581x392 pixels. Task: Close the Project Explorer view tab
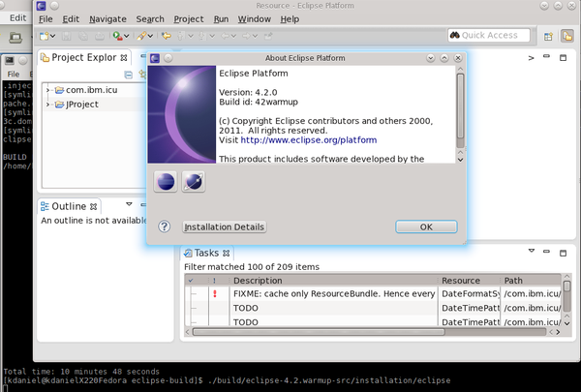124,58
